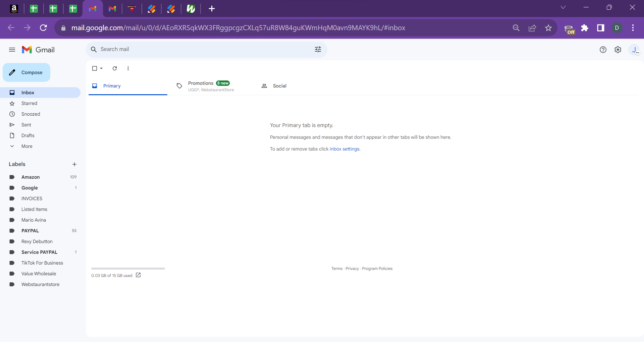This screenshot has height=342, width=644.
Task: Open the TikTok For Business label
Action: 40,263
